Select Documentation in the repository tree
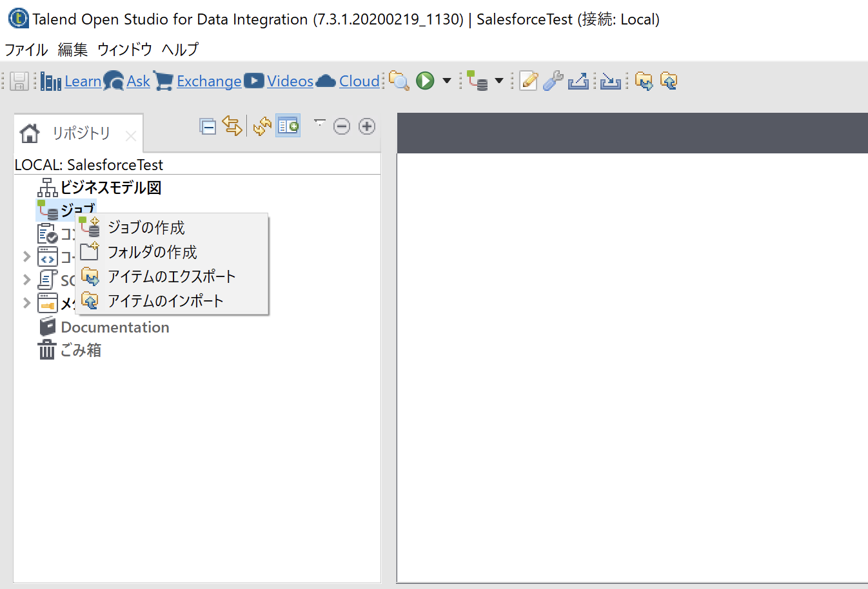868x589 pixels. point(114,327)
